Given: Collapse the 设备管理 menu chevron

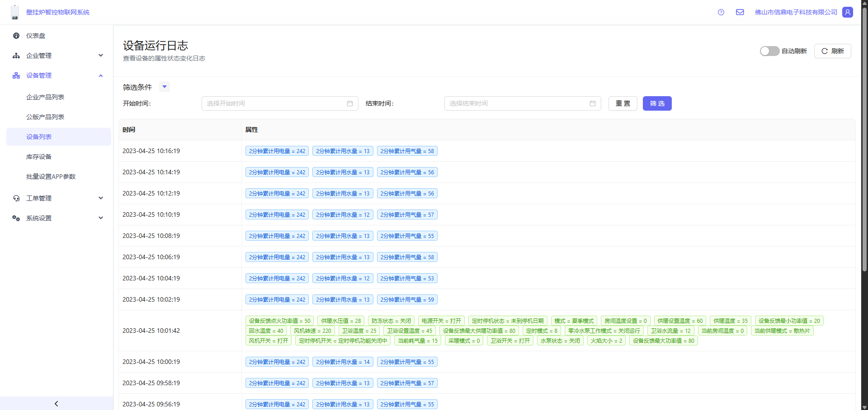Looking at the screenshot, I should click(x=101, y=75).
